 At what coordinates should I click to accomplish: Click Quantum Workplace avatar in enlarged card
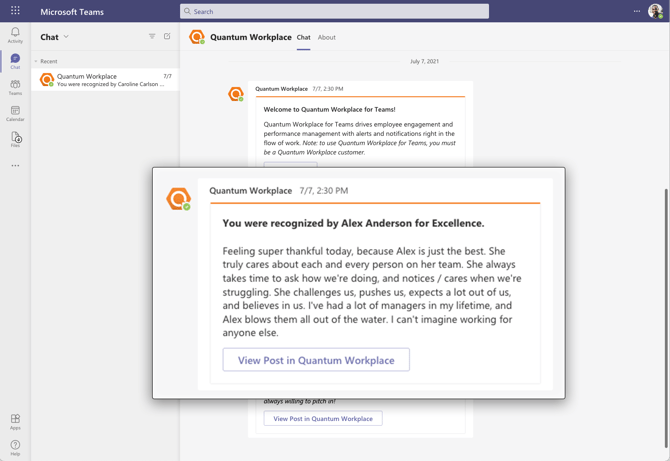point(179,199)
